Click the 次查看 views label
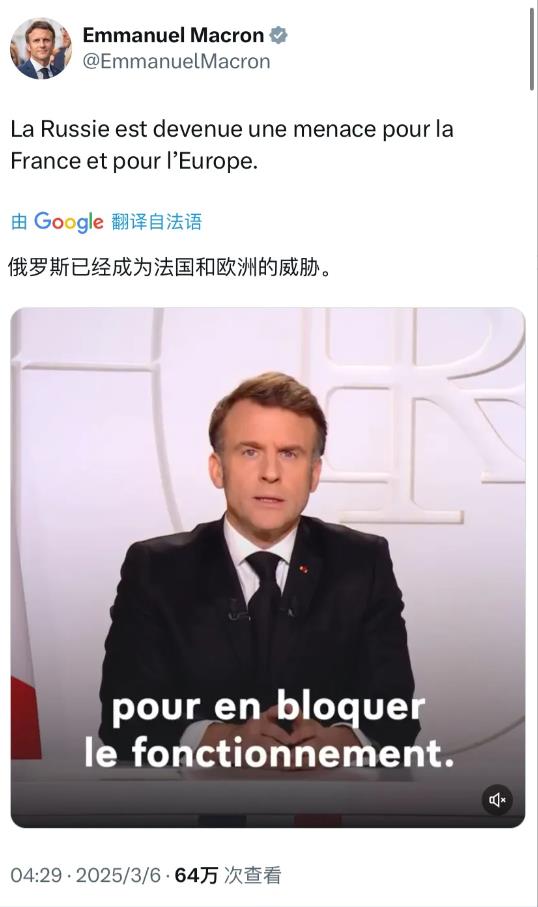538x907 pixels. click(x=252, y=875)
